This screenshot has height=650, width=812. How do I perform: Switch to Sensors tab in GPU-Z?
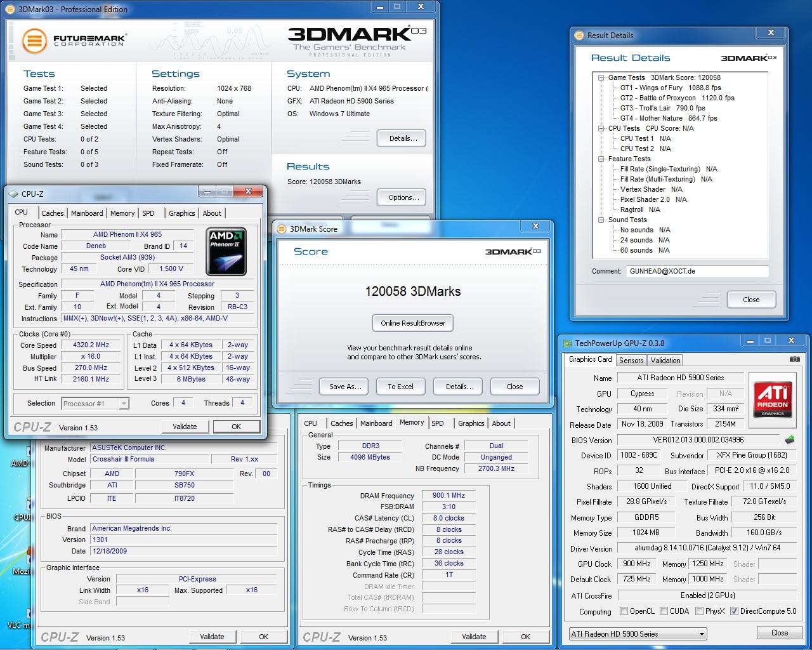(x=631, y=360)
